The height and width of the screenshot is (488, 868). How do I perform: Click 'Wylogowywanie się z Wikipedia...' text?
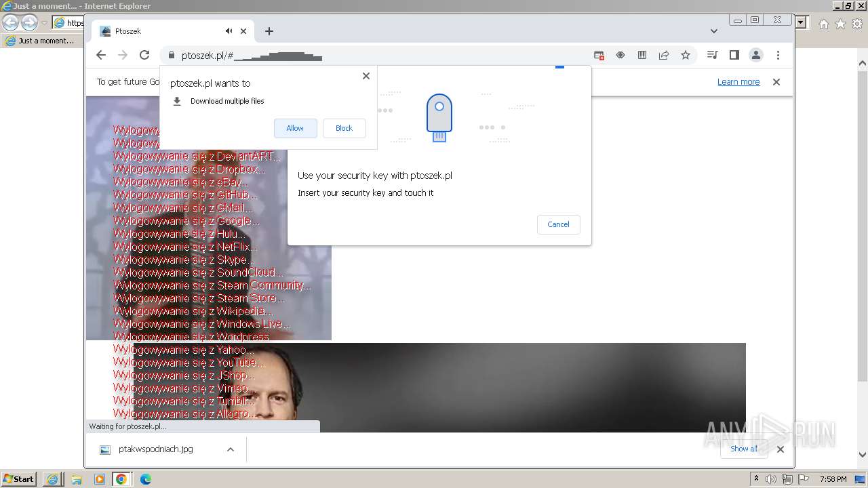point(193,311)
